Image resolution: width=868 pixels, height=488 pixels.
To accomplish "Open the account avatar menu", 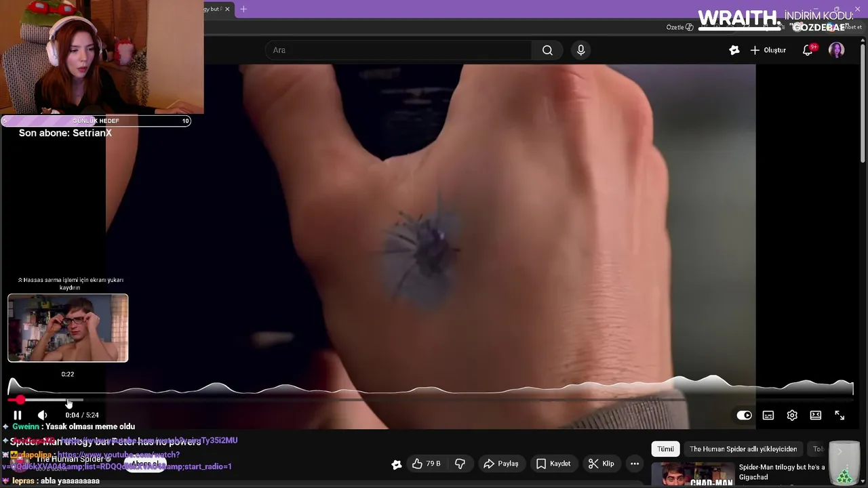I will [837, 50].
